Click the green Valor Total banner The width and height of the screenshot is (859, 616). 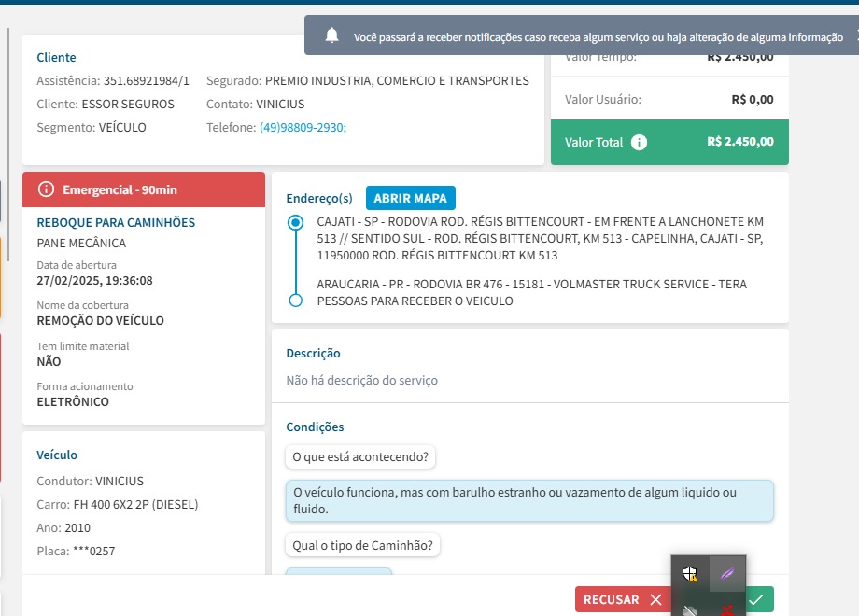[x=669, y=143]
